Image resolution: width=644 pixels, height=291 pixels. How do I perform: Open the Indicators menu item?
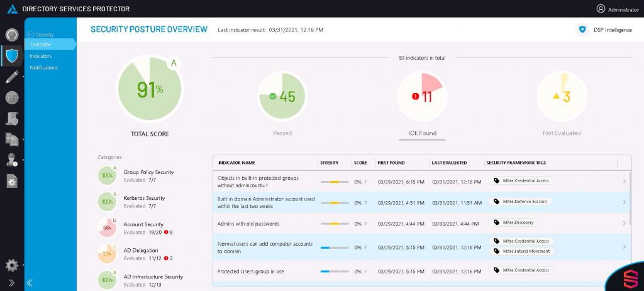coord(41,56)
